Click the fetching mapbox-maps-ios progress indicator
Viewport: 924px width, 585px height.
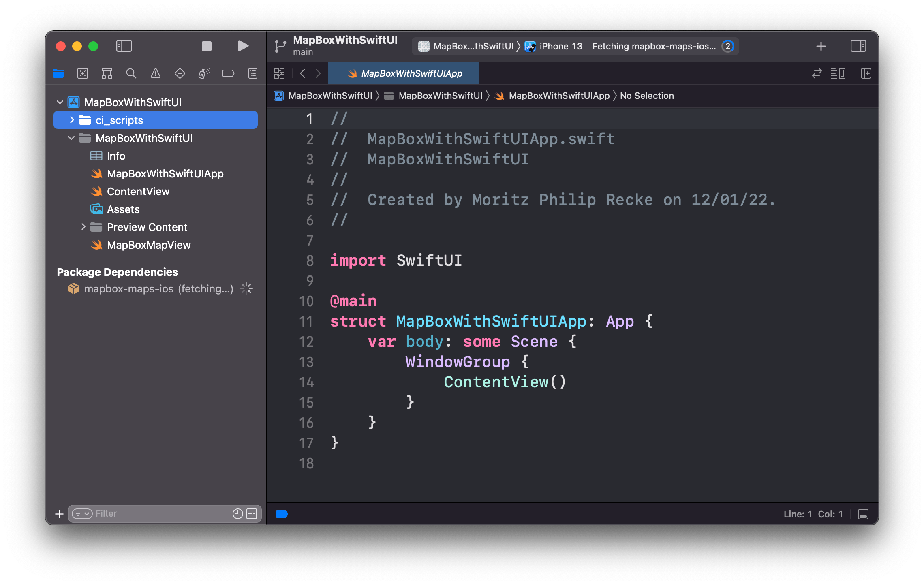654,46
